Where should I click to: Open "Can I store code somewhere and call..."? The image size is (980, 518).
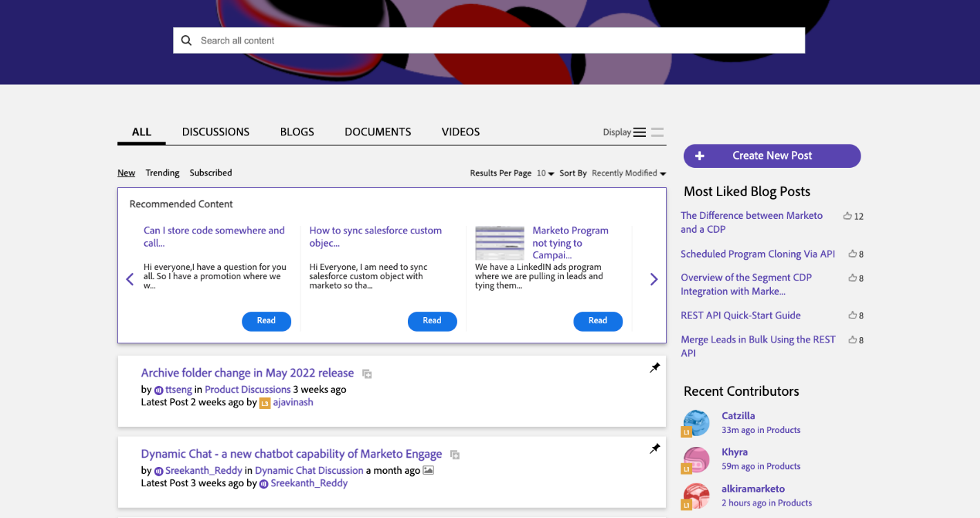point(214,236)
